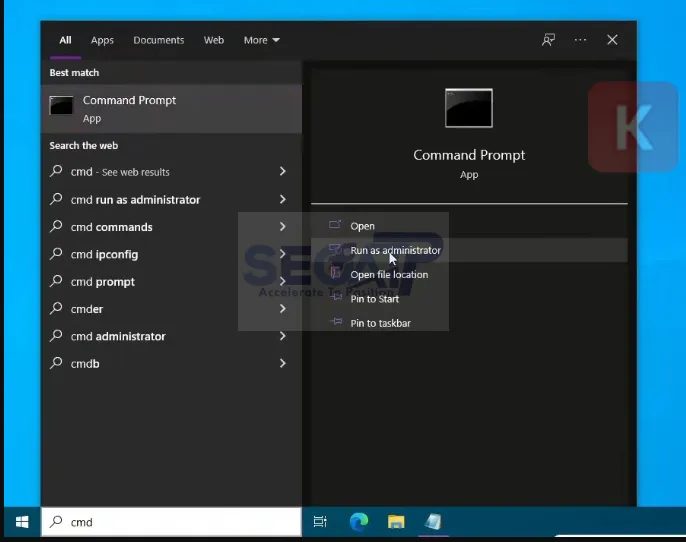Expand arrow for cmd administrator suggestion
Screen dimensions: 686x542
point(283,336)
